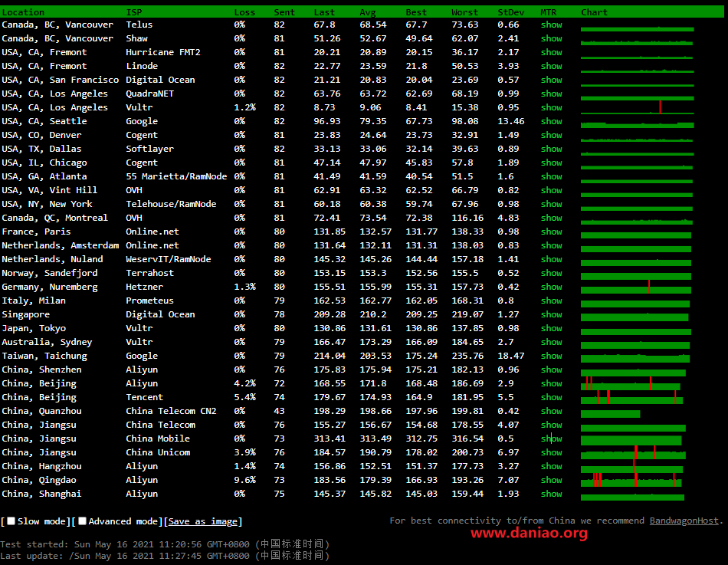Screen dimensions: 728x565
Task: Click the Test started timestamp line
Action: [x=165, y=544]
